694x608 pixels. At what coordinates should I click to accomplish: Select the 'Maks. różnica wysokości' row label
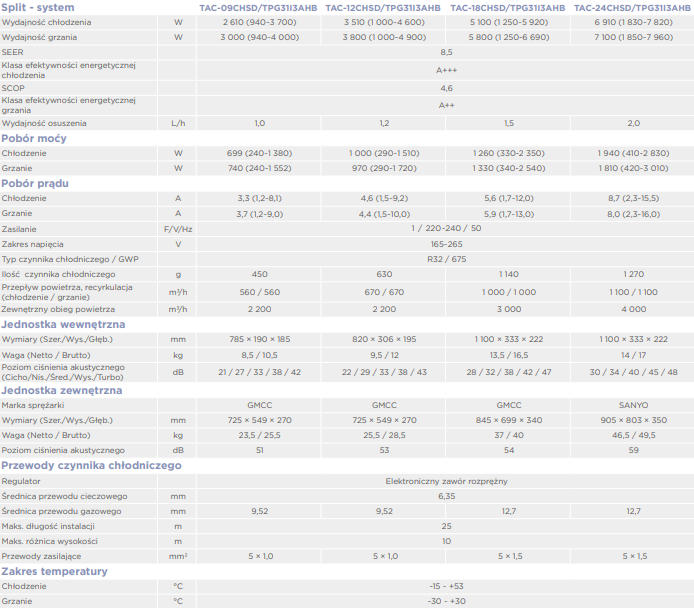(x=49, y=542)
